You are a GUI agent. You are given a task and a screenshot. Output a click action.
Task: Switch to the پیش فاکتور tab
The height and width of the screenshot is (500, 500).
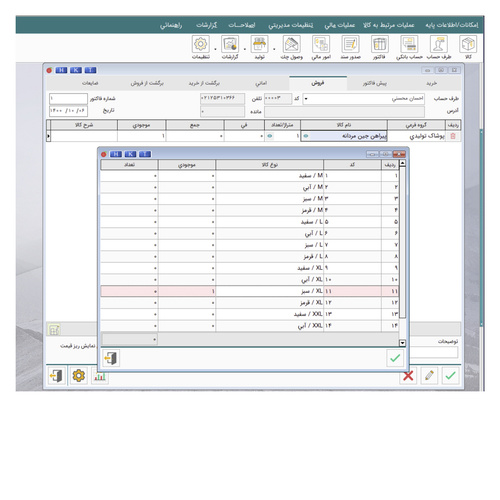pyautogui.click(x=375, y=83)
